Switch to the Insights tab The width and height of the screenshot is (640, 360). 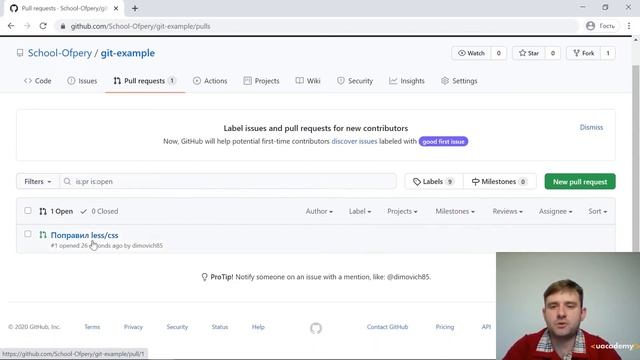[407, 81]
